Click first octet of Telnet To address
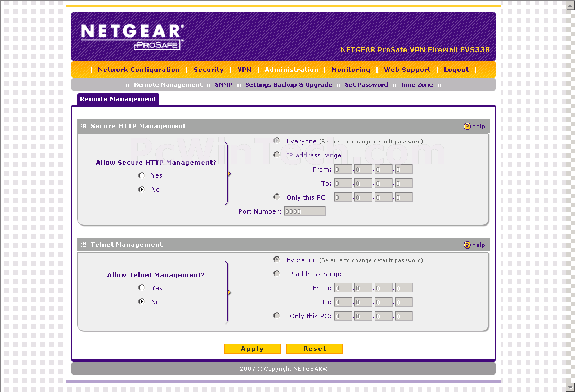 click(x=343, y=302)
